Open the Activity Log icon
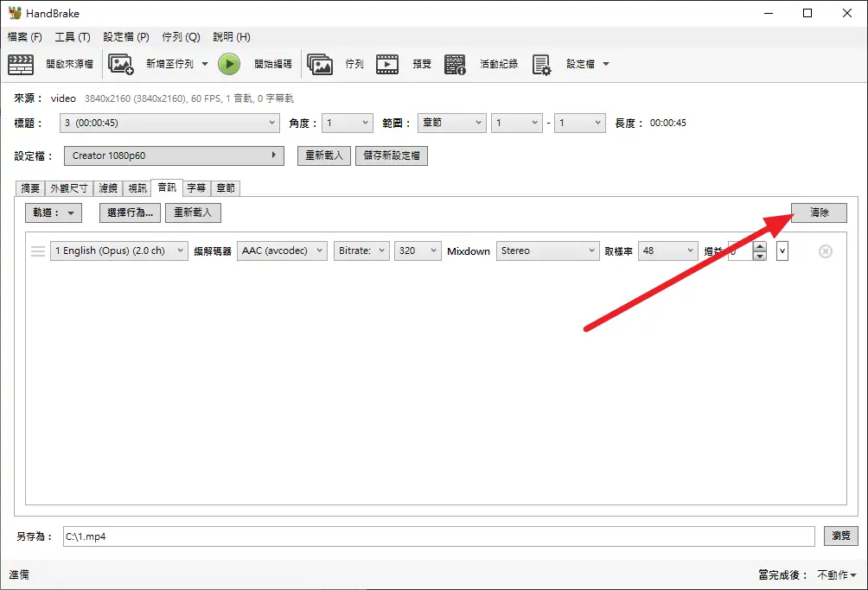The height and width of the screenshot is (590, 868). tap(456, 64)
